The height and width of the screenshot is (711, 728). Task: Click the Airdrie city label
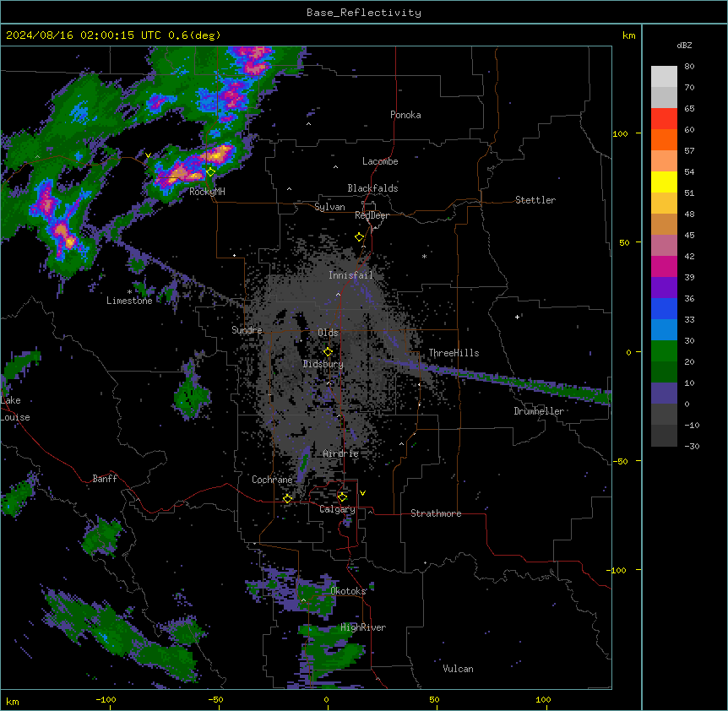pyautogui.click(x=340, y=453)
